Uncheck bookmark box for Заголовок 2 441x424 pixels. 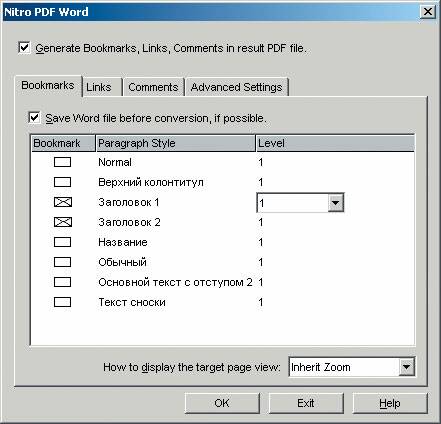click(x=62, y=222)
